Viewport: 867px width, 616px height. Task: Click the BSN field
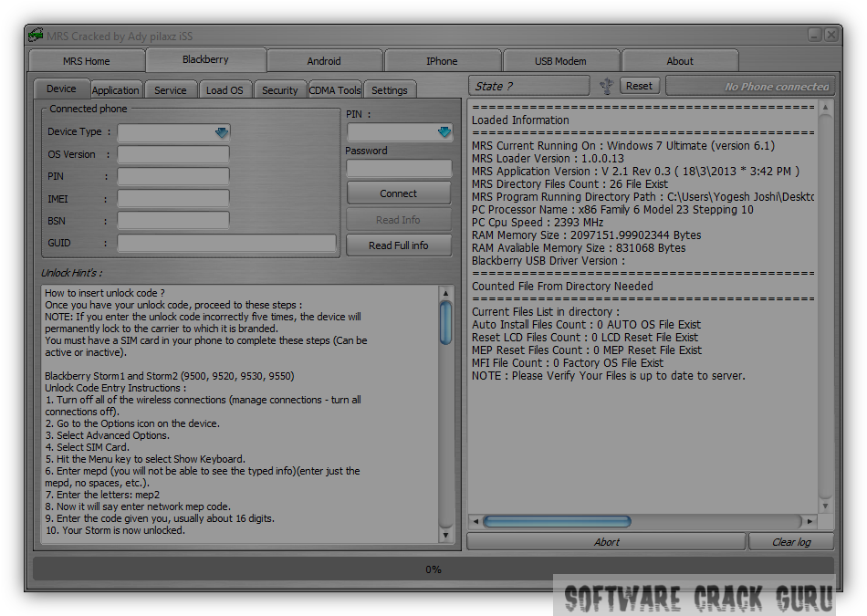point(173,221)
